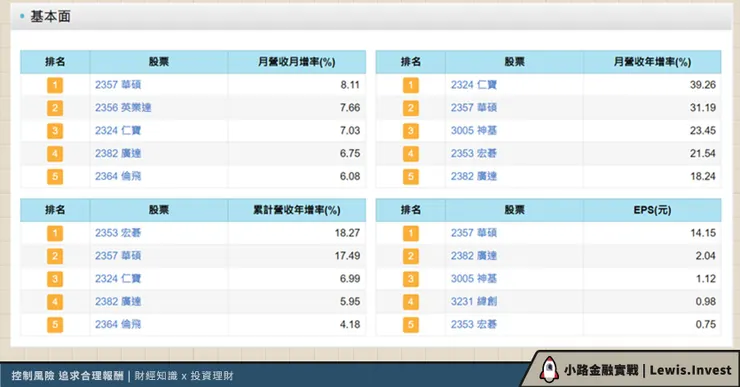The width and height of the screenshot is (740, 387).
Task: Click the rocket logo icon
Action: (548, 370)
